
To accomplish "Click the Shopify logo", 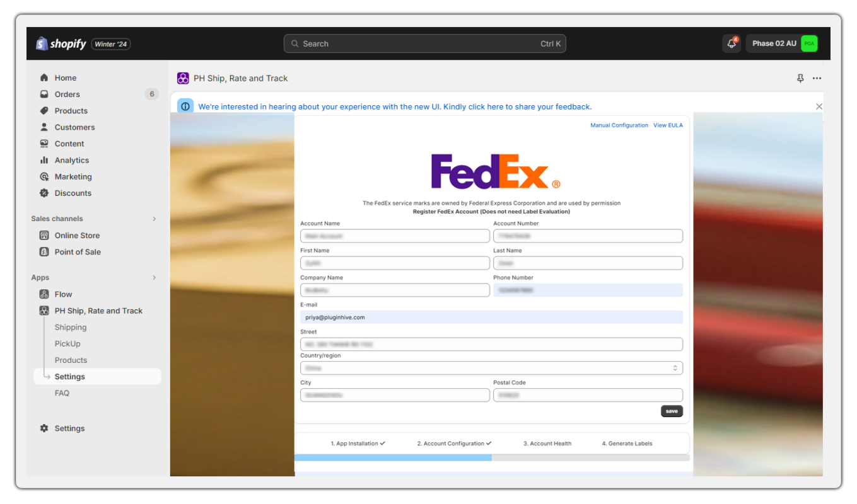I will (x=61, y=43).
